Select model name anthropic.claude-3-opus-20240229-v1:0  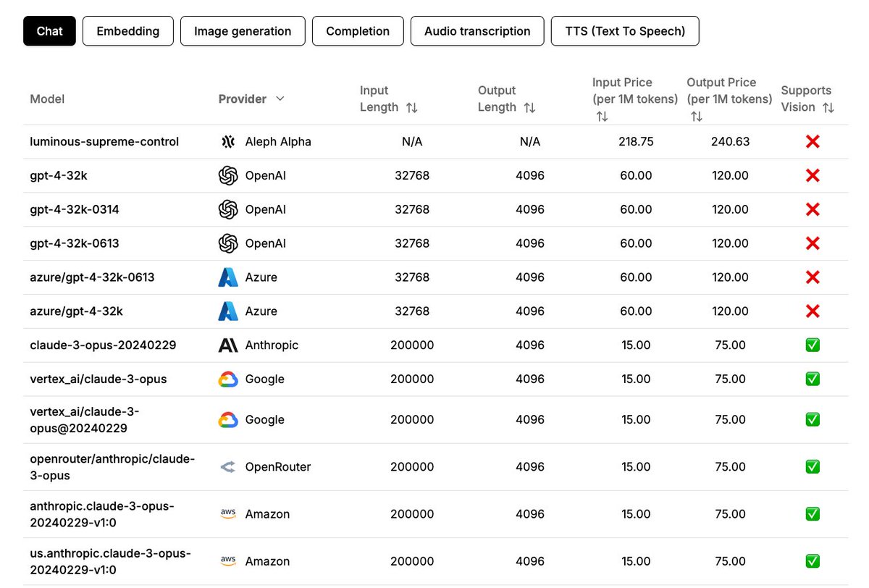102,514
